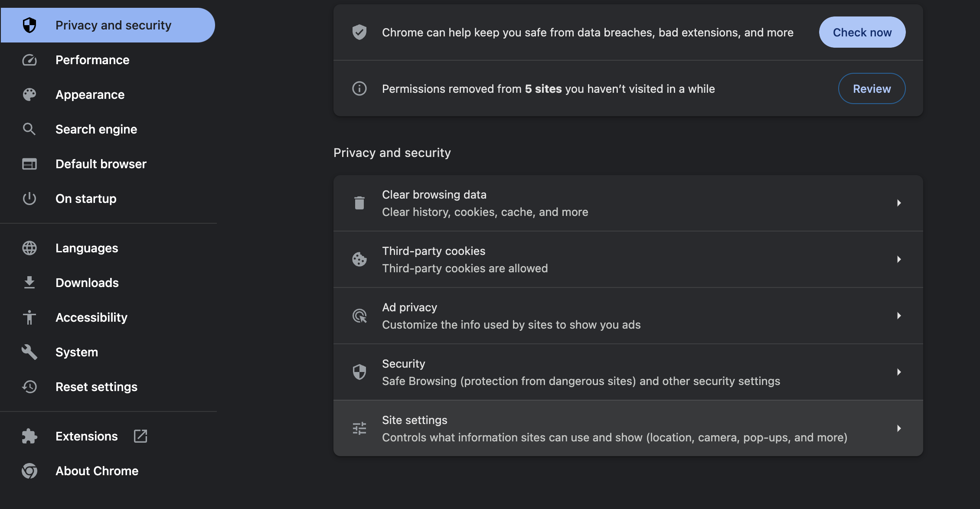The image size is (980, 509).
Task: Click Safe Browsing description text
Action: point(581,381)
